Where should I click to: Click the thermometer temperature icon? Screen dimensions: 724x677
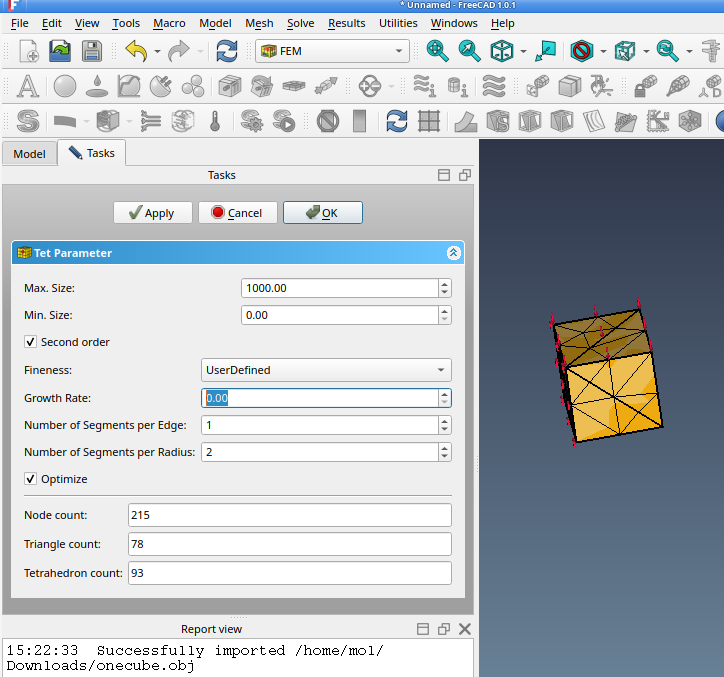tap(215, 121)
